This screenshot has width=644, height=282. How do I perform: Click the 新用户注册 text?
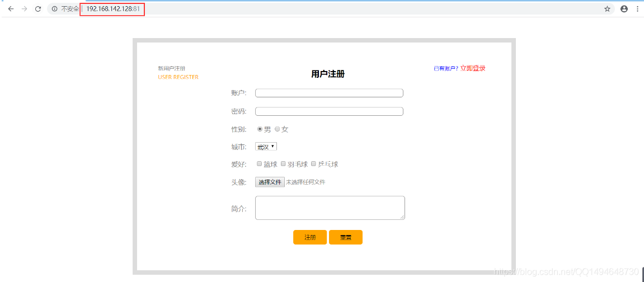[x=172, y=69]
